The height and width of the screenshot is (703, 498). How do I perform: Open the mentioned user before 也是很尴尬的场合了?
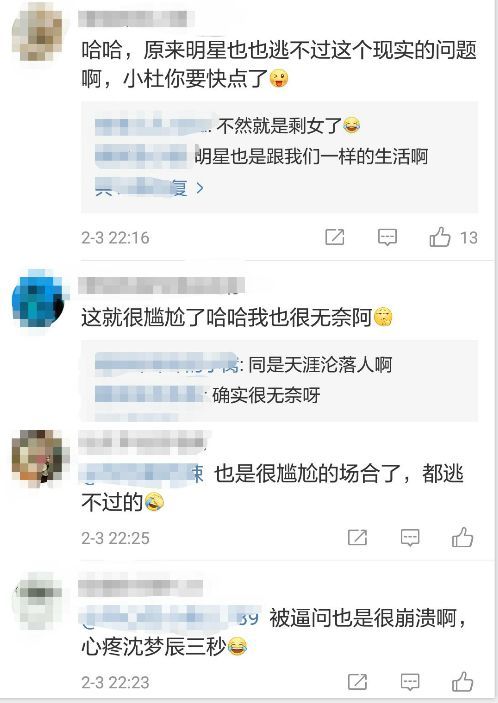pyautogui.click(x=142, y=473)
